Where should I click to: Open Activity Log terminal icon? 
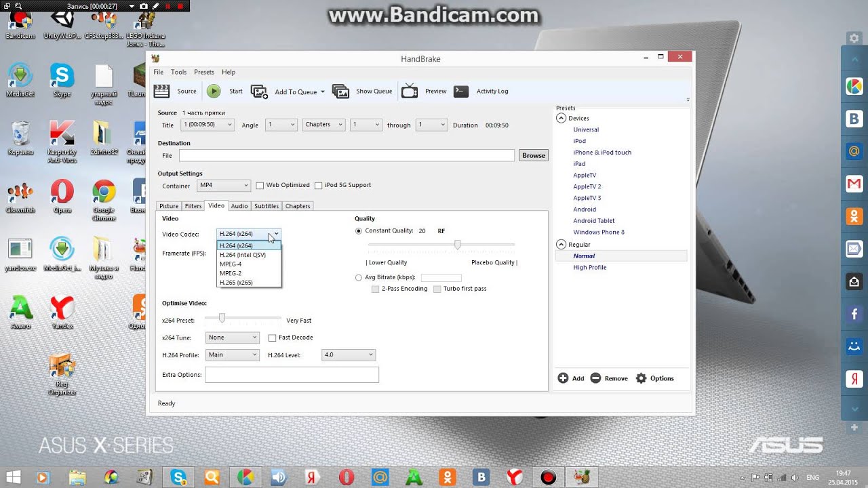click(x=461, y=91)
